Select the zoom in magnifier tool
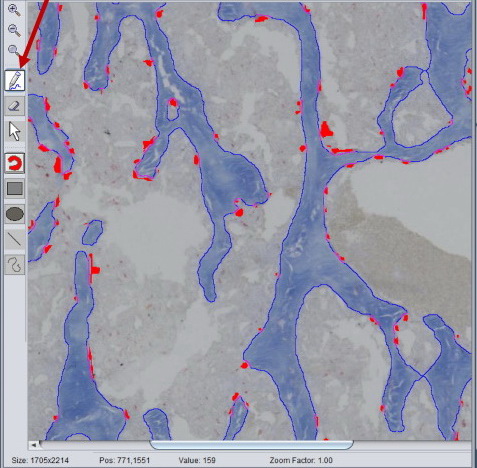This screenshot has width=477, height=468. pyautogui.click(x=14, y=10)
